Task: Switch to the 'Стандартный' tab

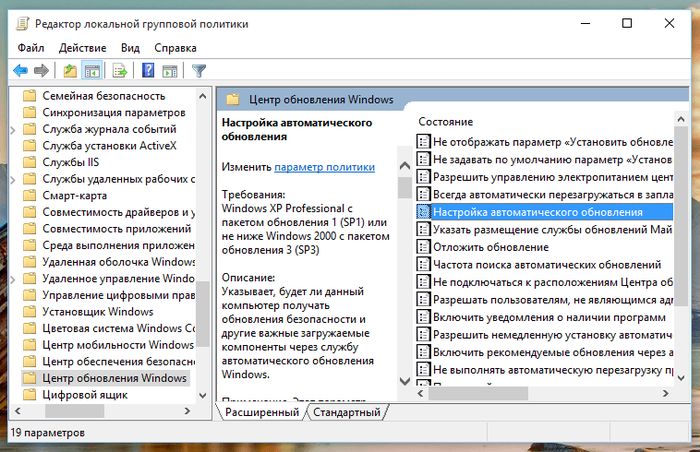Action: click(x=347, y=412)
